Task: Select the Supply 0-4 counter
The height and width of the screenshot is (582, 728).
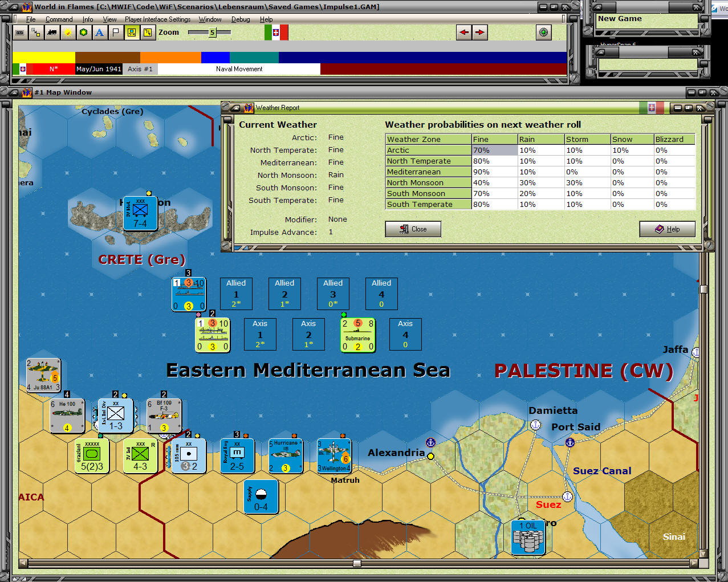Action: point(261,496)
